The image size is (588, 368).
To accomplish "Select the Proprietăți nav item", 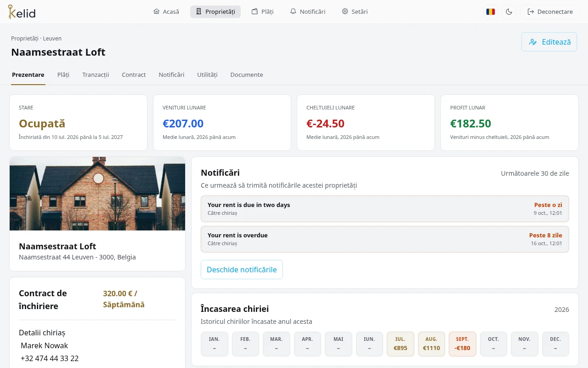I will [x=215, y=11].
